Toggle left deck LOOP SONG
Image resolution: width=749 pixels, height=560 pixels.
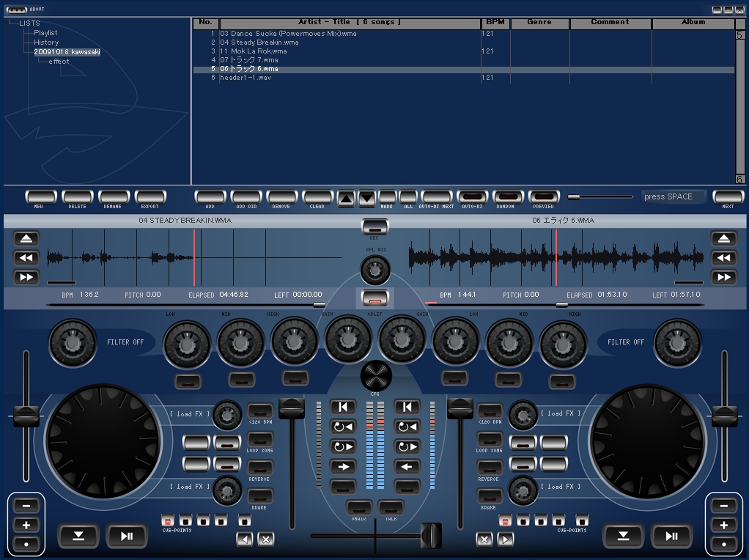[x=260, y=439]
